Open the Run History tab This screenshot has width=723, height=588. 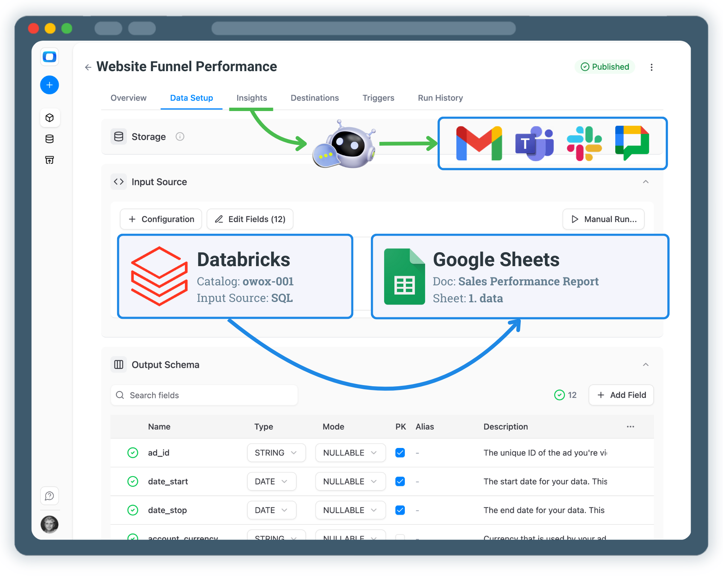point(440,98)
